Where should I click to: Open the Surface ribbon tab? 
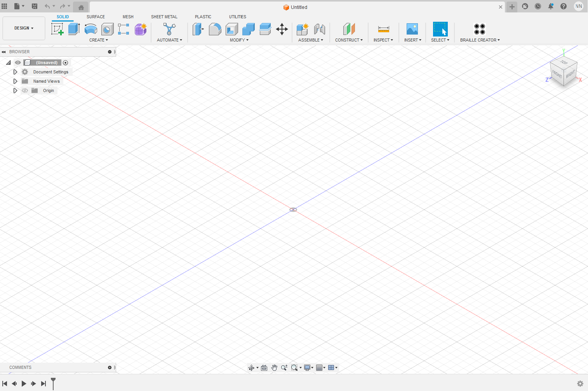point(96,17)
